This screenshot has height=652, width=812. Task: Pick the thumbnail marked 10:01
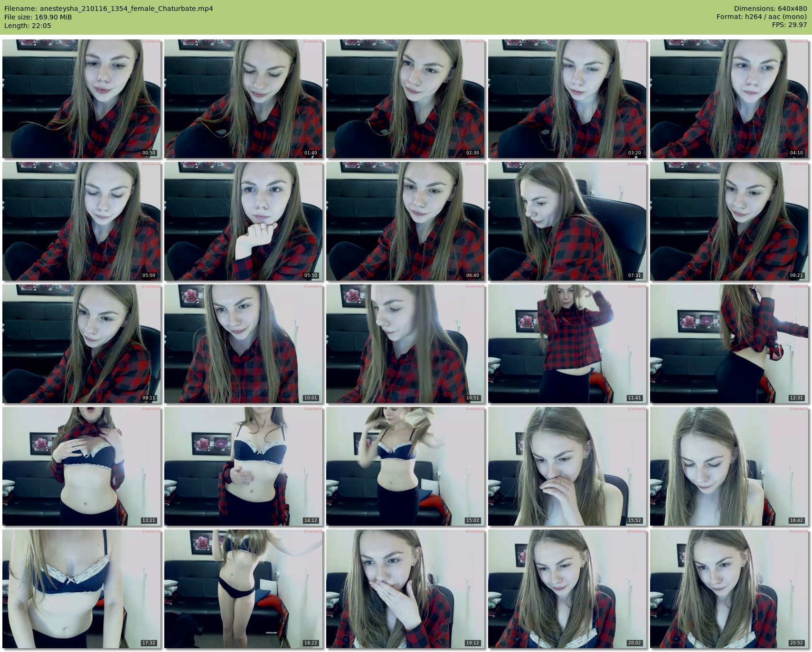click(x=244, y=344)
